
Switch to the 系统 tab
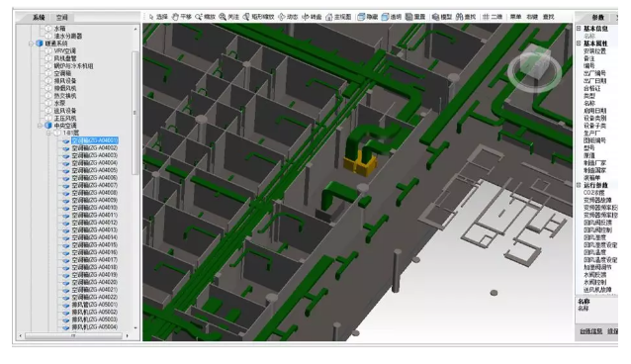pyautogui.click(x=39, y=18)
